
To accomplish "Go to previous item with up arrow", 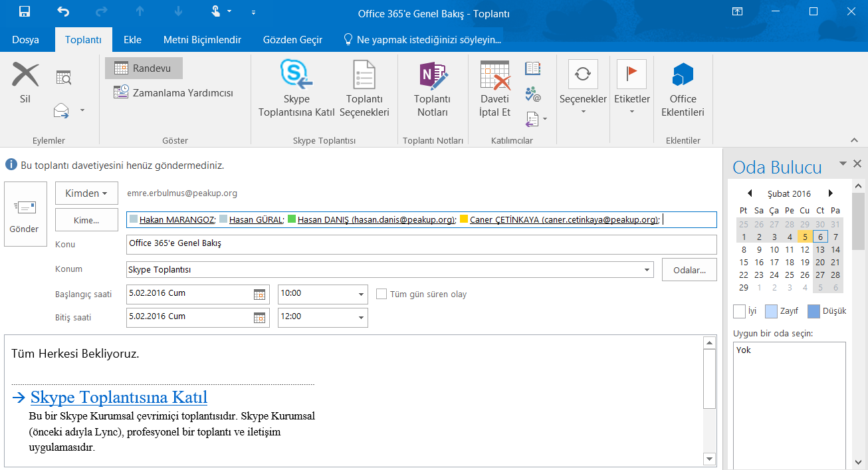I will point(140,11).
